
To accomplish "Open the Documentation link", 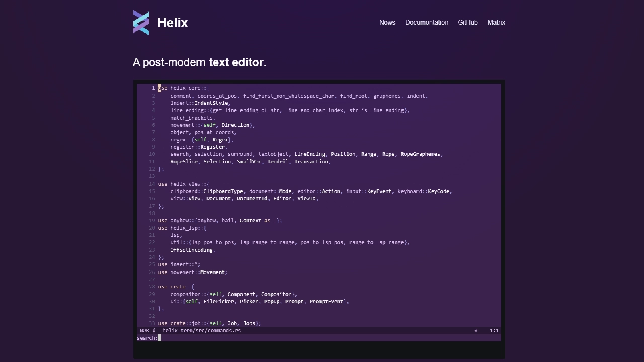I will tap(427, 22).
